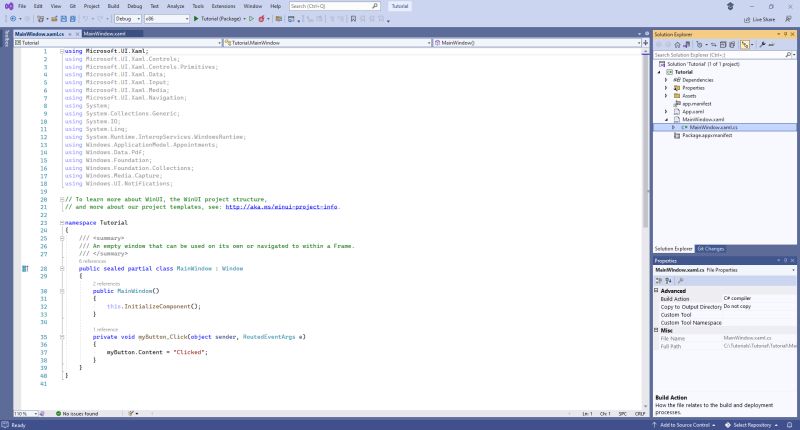Click the Find in Files folder icon
The width and height of the screenshot is (800, 430).
click(x=279, y=19)
